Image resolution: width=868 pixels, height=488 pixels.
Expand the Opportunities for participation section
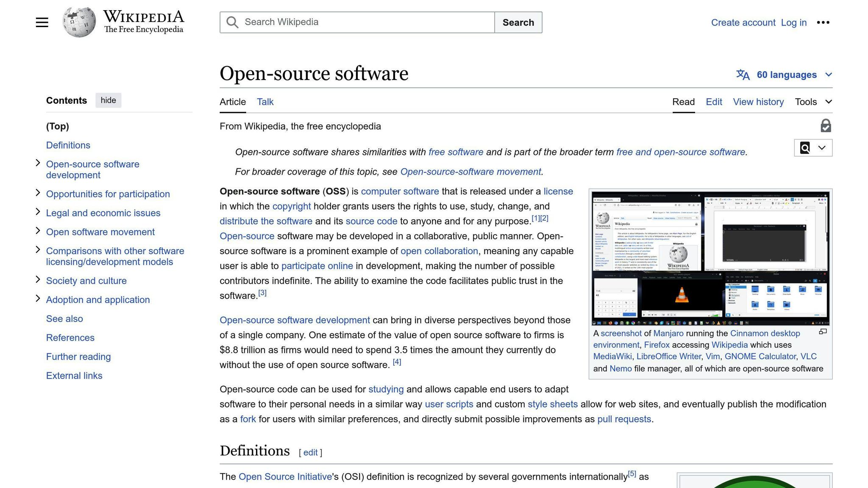click(x=38, y=193)
